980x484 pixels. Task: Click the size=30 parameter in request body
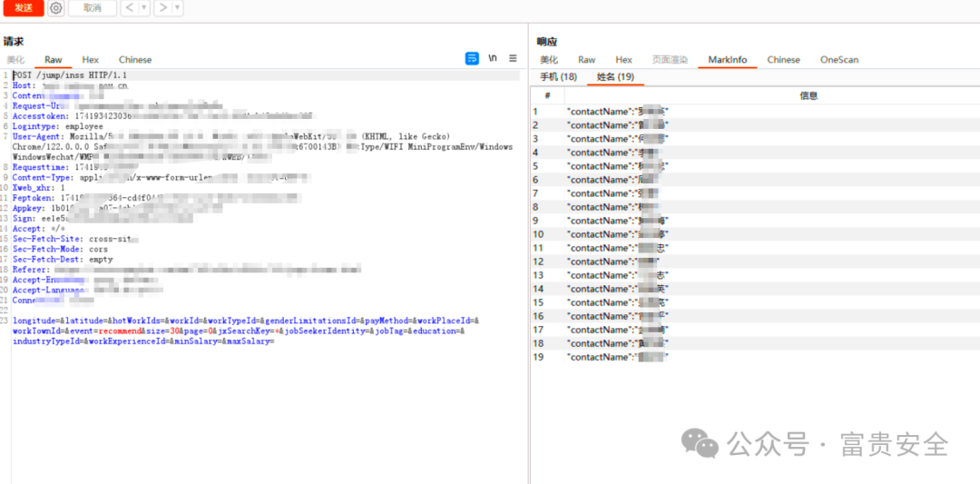tap(162, 331)
